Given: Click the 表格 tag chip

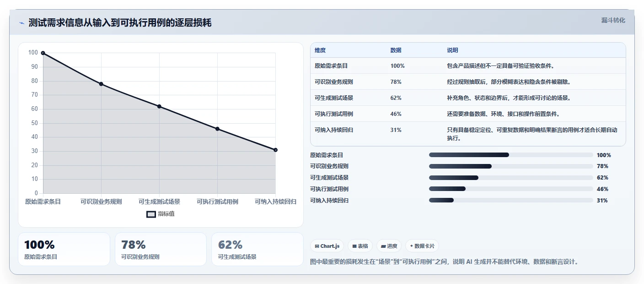Looking at the screenshot, I should (360, 246).
